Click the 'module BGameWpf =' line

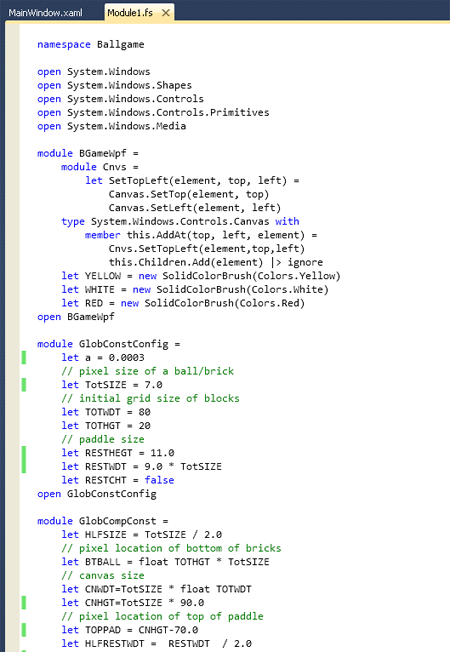pyautogui.click(x=88, y=153)
